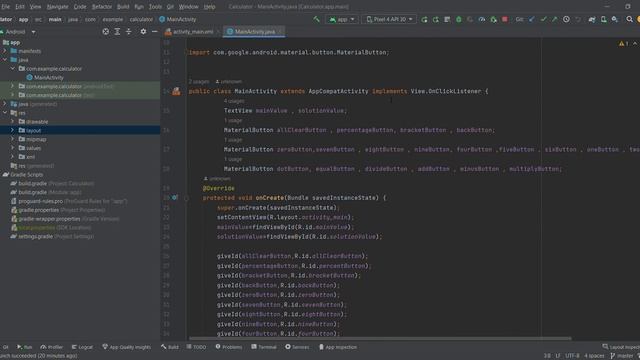This screenshot has height=360, width=640.
Task: Click the Profile app gauge icon
Action: point(482,19)
